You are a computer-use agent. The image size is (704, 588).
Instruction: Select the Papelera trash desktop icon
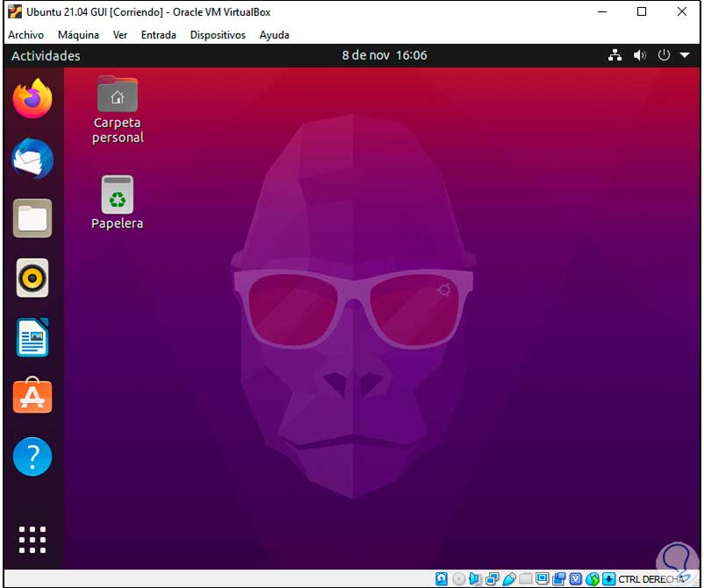point(117,203)
